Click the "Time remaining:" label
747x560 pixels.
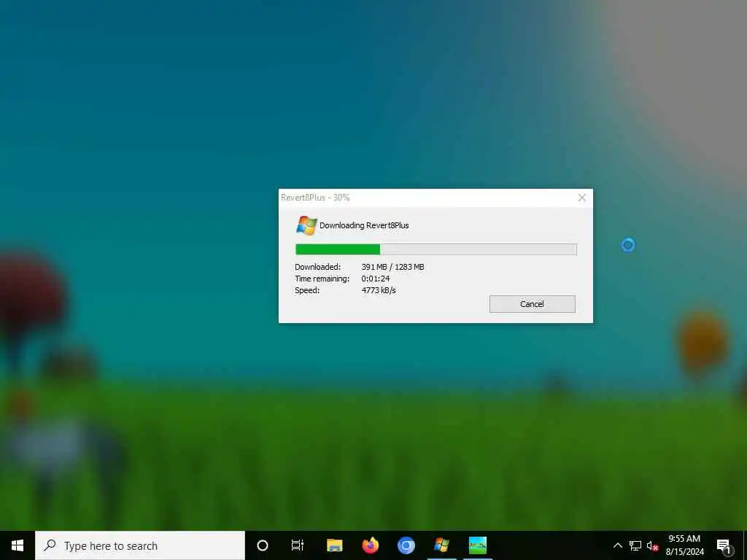click(x=322, y=279)
